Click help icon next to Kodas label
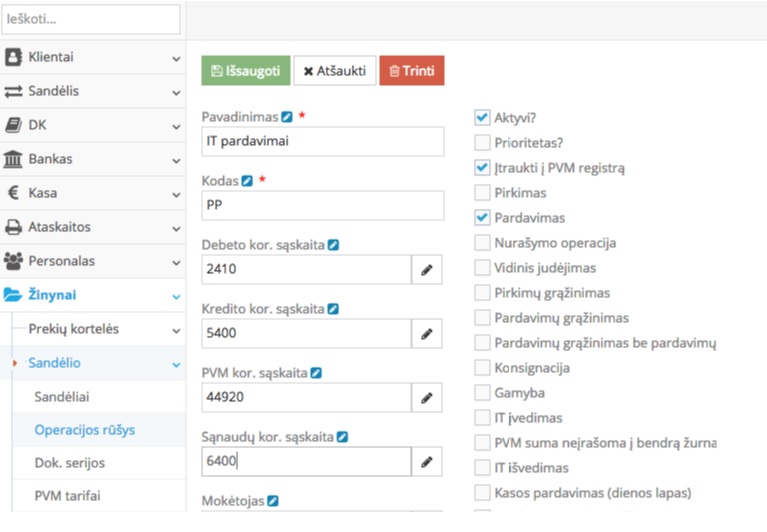767x532 pixels. coord(247,181)
